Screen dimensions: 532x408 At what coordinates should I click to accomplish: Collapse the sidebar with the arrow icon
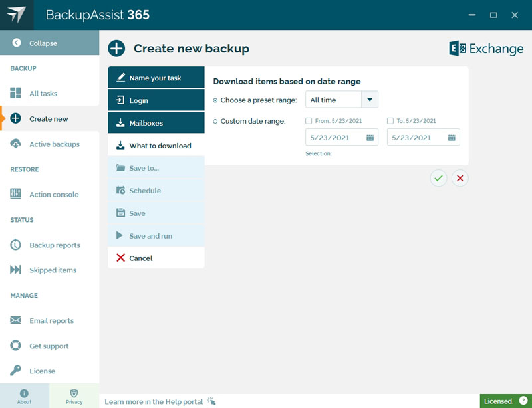pos(16,43)
